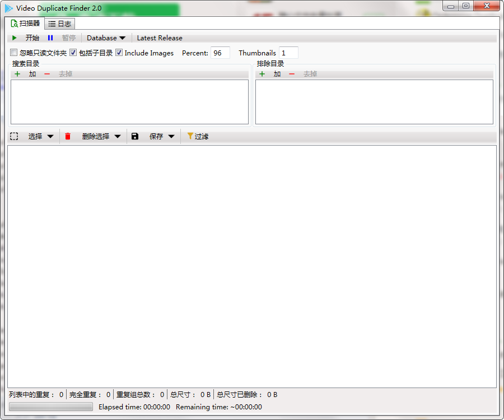
Task: Switch to the 扫描器 tab
Action: (25, 23)
